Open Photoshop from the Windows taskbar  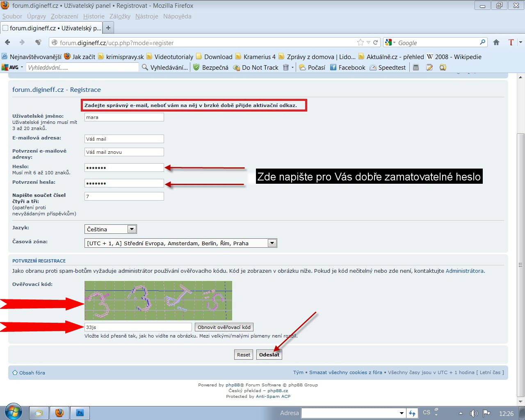click(80, 413)
